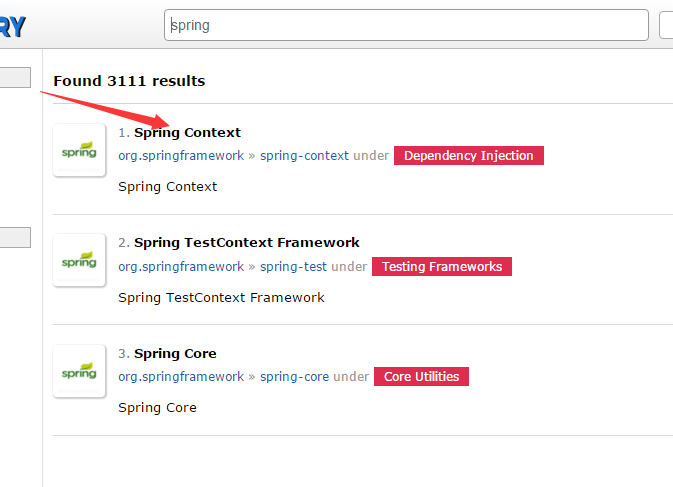
Task: Click the search box containing 'spring'
Action: (406, 25)
